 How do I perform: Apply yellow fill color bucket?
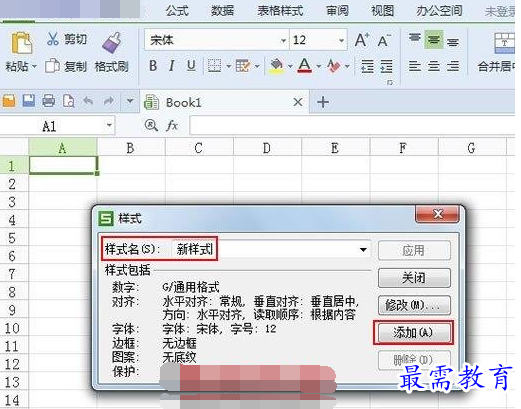277,66
